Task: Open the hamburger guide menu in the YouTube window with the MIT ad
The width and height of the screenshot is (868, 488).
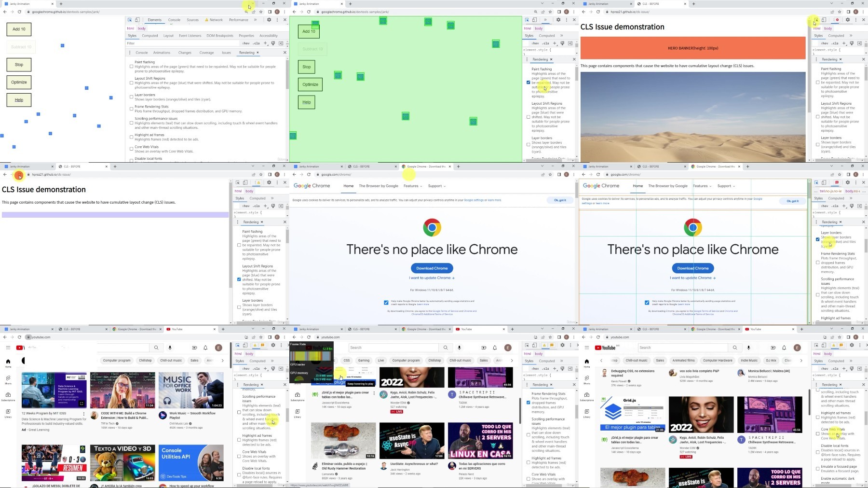Action: tap(8, 348)
